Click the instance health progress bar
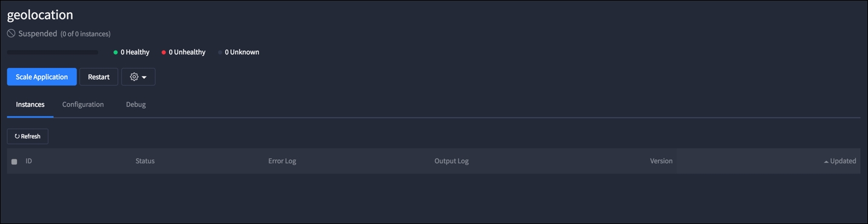 pyautogui.click(x=53, y=52)
